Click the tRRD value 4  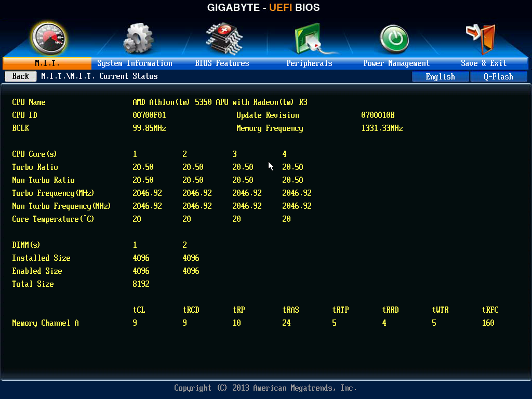(x=384, y=323)
